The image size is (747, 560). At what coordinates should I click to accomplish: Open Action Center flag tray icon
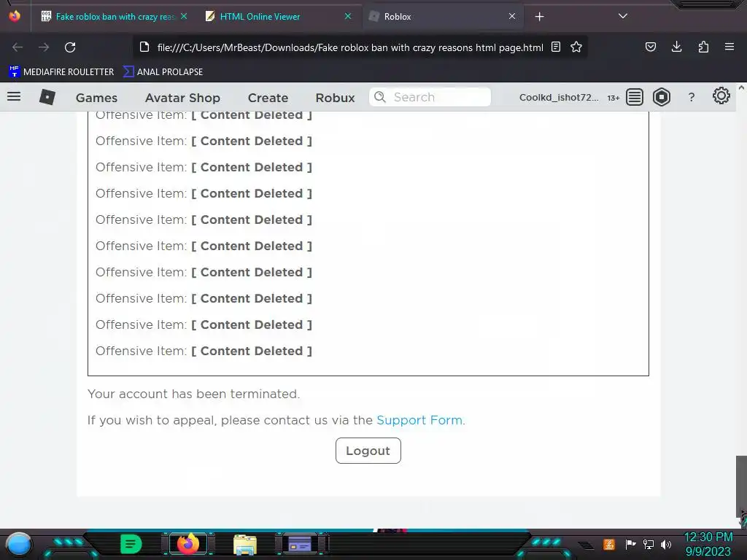[630, 544]
